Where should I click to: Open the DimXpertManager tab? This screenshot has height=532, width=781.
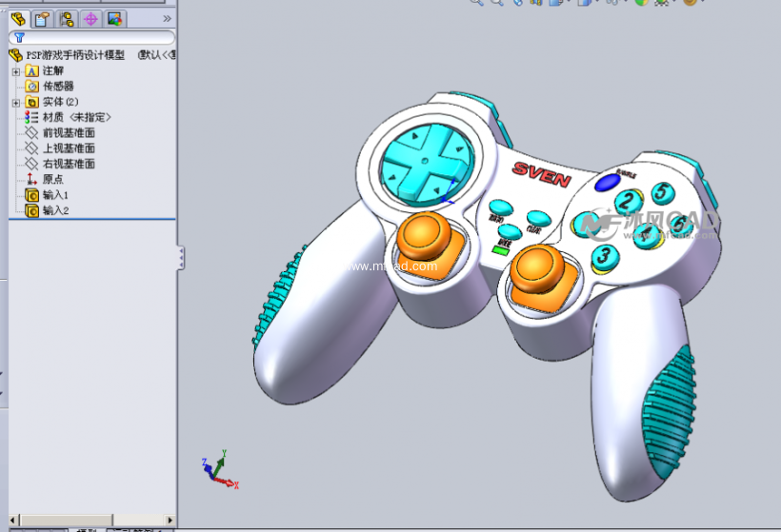pyautogui.click(x=90, y=18)
